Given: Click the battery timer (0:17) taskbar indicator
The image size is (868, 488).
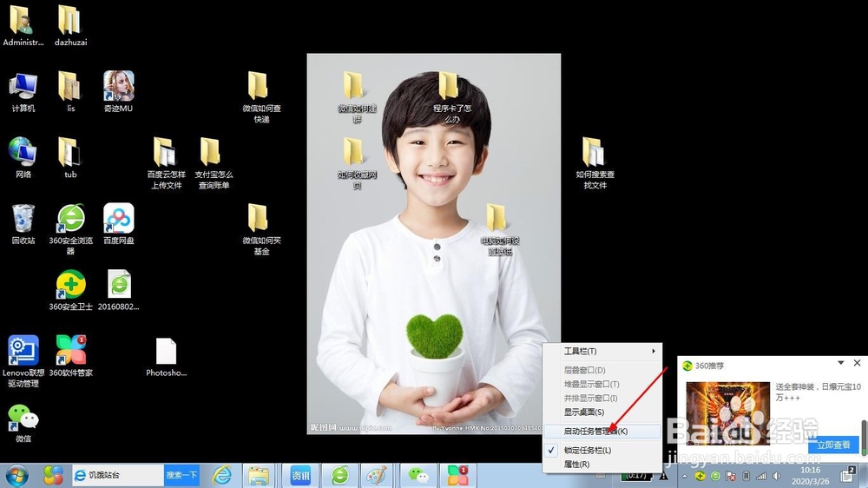Looking at the screenshot, I should (636, 476).
